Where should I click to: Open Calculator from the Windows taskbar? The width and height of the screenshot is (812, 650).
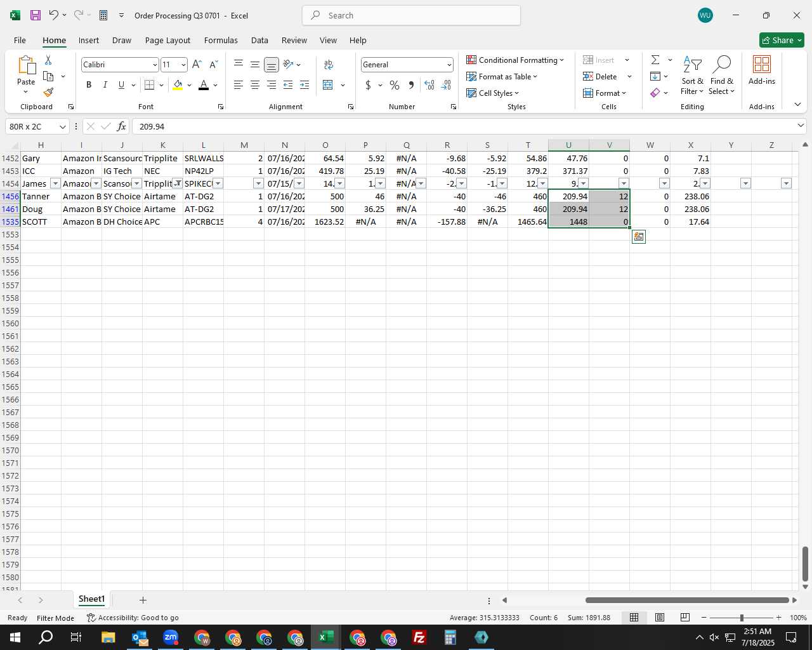click(450, 637)
